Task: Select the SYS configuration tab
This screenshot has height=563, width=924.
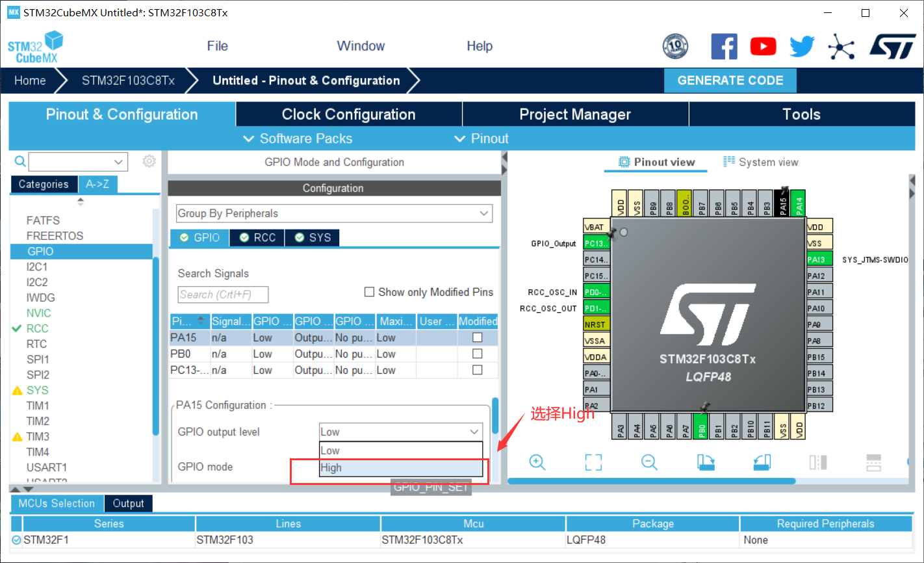Action: (313, 238)
